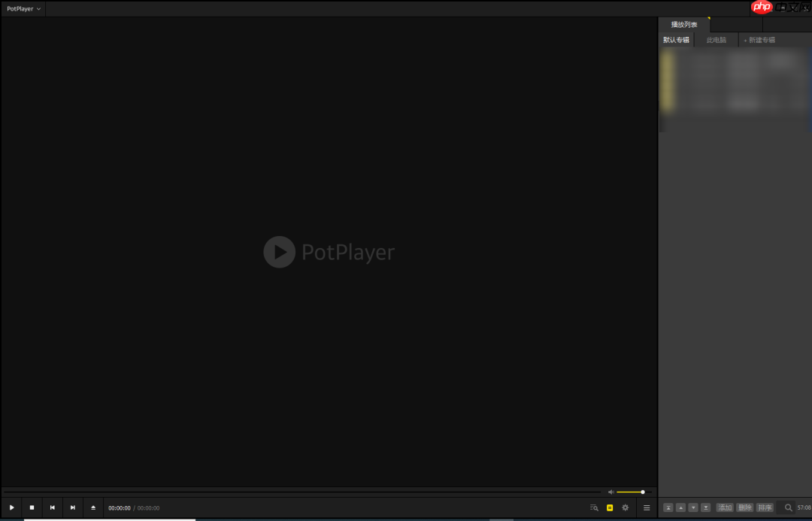Move item to bottom of playlist
The width and height of the screenshot is (812, 521).
(705, 507)
